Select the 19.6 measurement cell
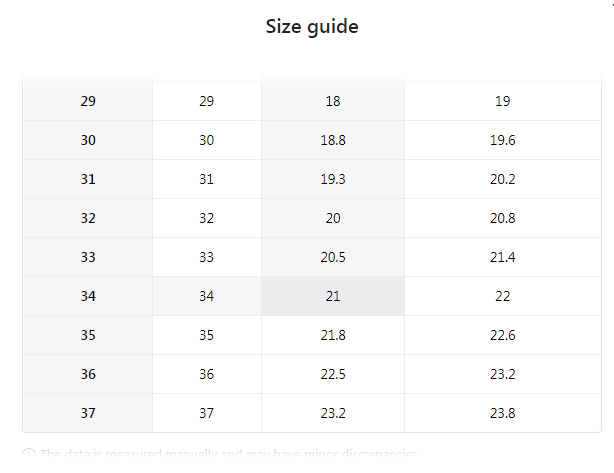 pos(503,140)
